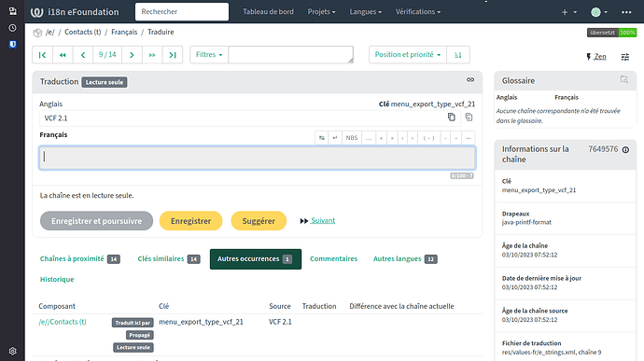The width and height of the screenshot is (644, 361).
Task: Open Contacts (t) breadcrumb link
Action: pos(82,32)
